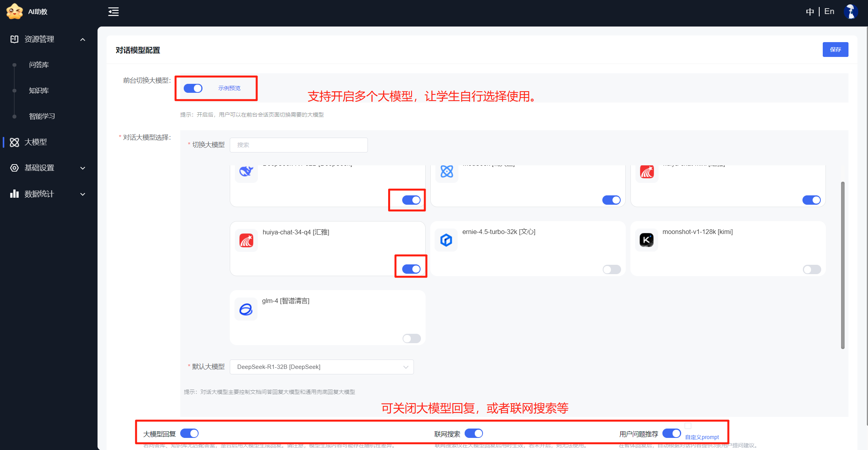The width and height of the screenshot is (868, 450).
Task: Toggle the 用户问题推荐 switch
Action: tap(671, 433)
